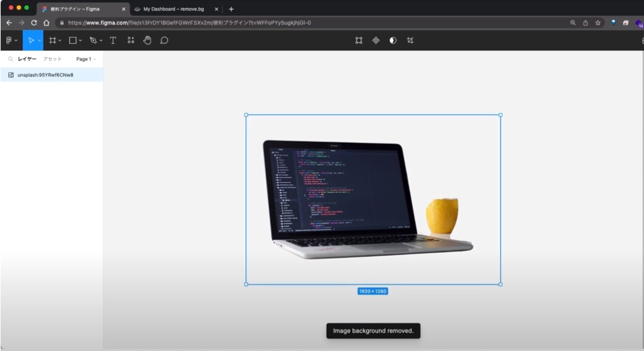
Task: Click the image icon of the unsplash layer
Action: 11,75
